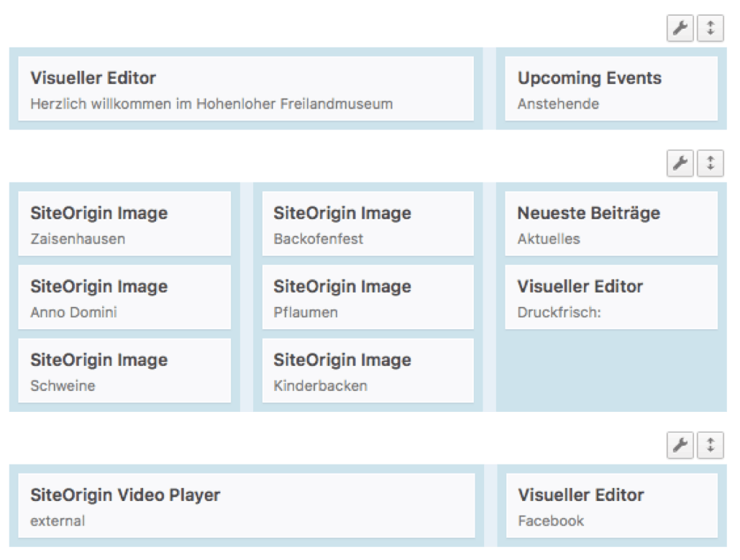Click move arrows of the image grid row
This screenshot has height=560, width=740.
tap(711, 163)
